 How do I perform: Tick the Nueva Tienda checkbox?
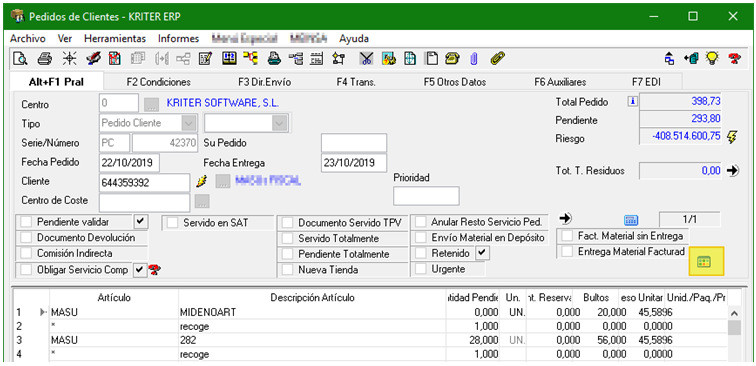click(x=287, y=270)
